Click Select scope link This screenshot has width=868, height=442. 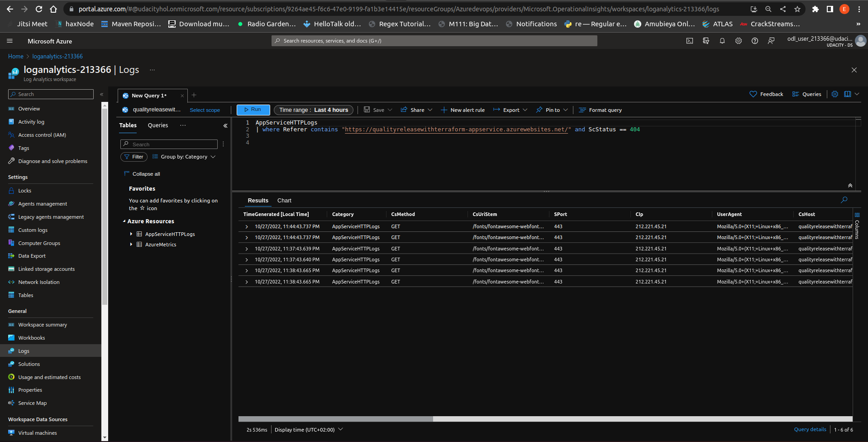[x=205, y=110]
